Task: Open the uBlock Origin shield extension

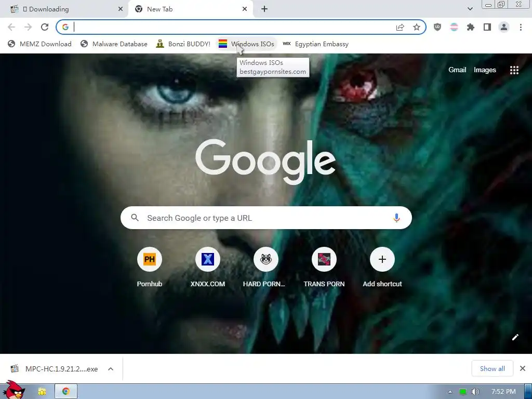Action: pos(437,27)
